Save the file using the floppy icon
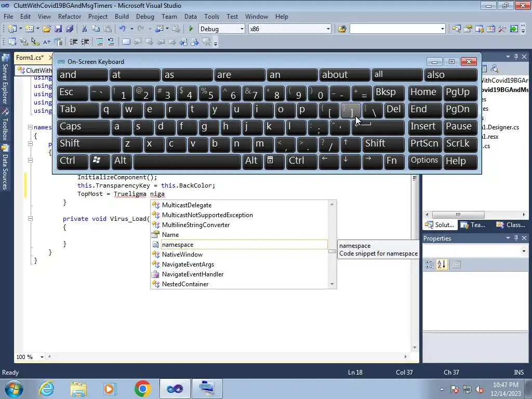 (58, 29)
